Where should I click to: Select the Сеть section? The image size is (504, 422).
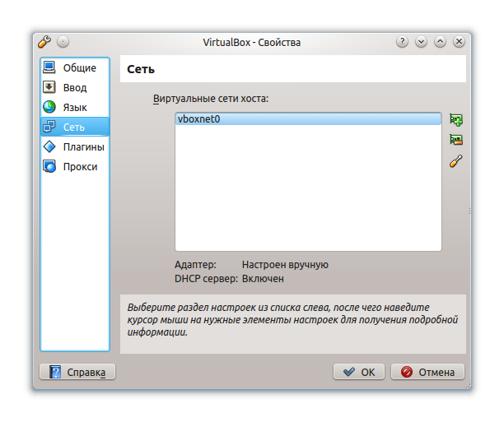[75, 127]
